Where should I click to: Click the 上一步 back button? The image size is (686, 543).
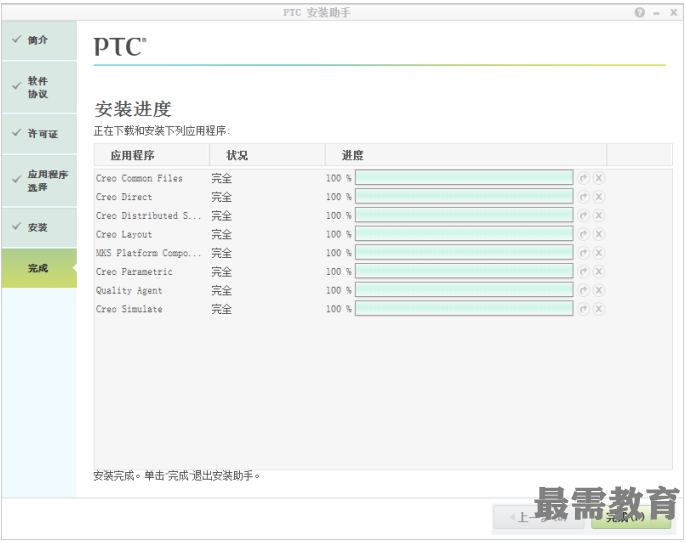click(539, 517)
